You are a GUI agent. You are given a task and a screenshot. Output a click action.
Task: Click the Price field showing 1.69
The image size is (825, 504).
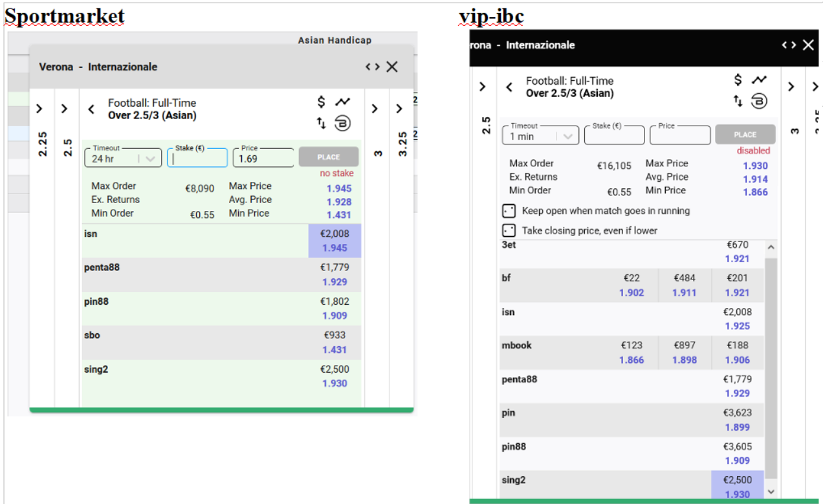point(263,157)
